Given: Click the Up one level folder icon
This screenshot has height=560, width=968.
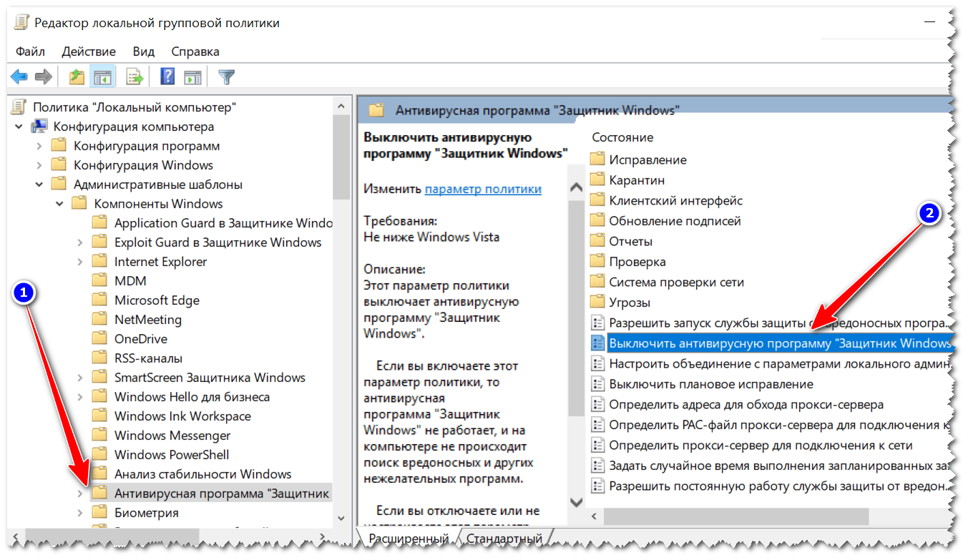Looking at the screenshot, I should [x=77, y=77].
